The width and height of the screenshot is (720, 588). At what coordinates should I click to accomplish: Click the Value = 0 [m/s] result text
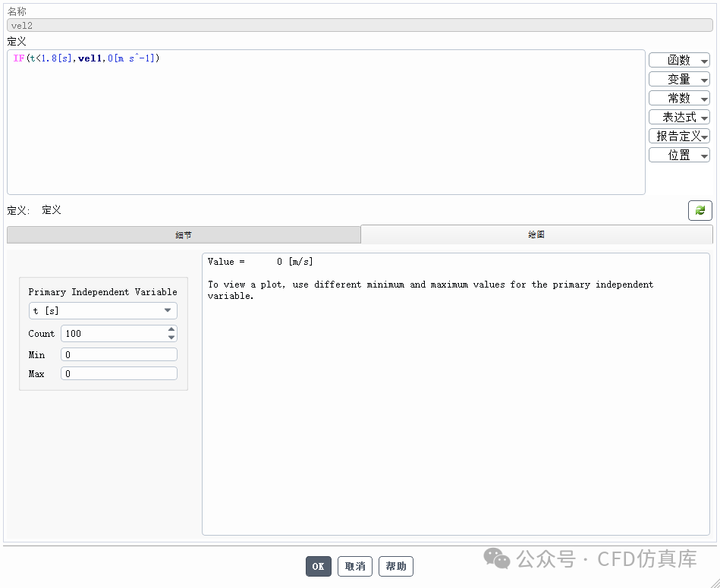point(260,262)
